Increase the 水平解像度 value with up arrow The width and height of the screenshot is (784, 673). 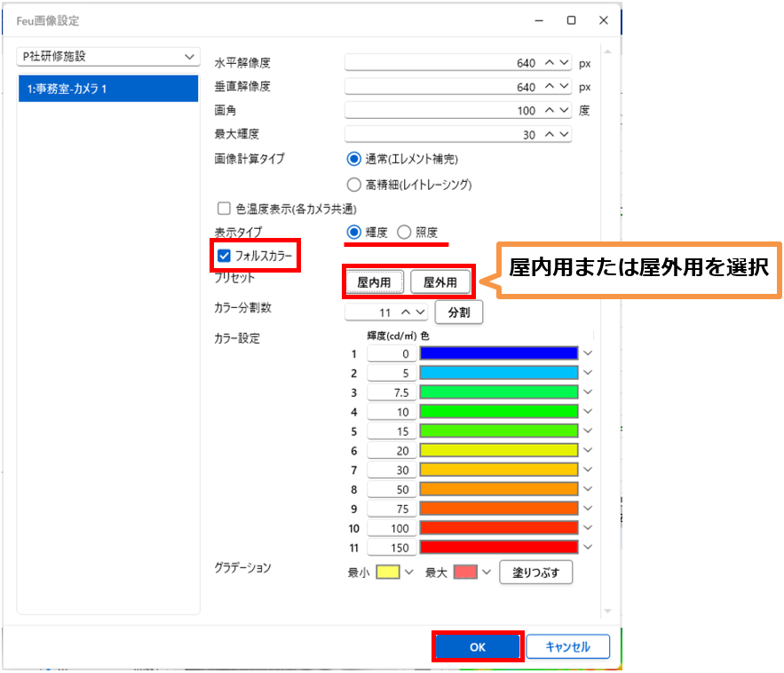pos(549,63)
